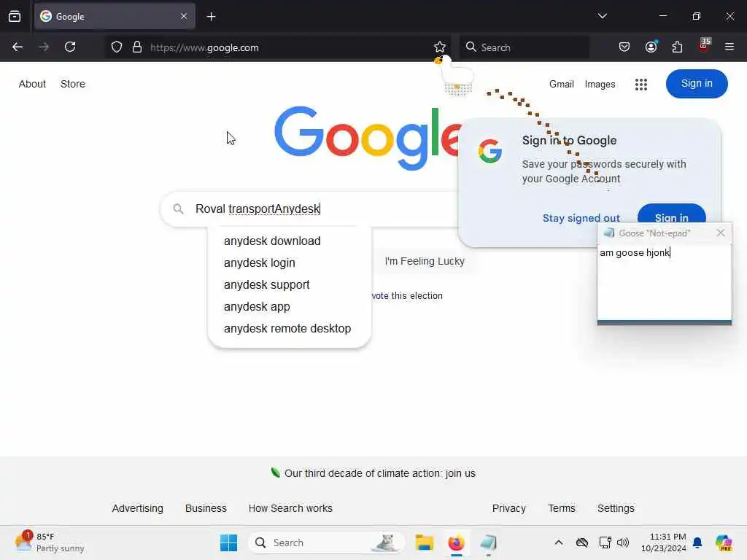Open the Business footer link
The height and width of the screenshot is (560, 747).
[206, 508]
